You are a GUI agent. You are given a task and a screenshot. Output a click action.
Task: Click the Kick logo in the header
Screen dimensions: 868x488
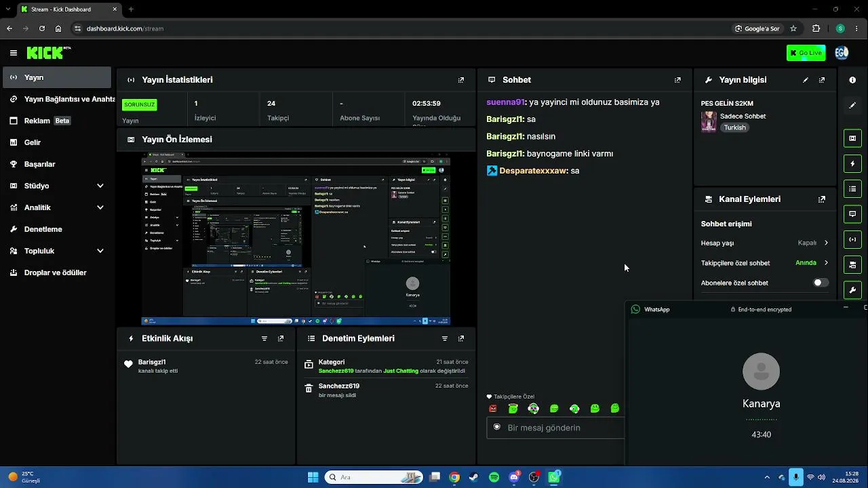[48, 53]
